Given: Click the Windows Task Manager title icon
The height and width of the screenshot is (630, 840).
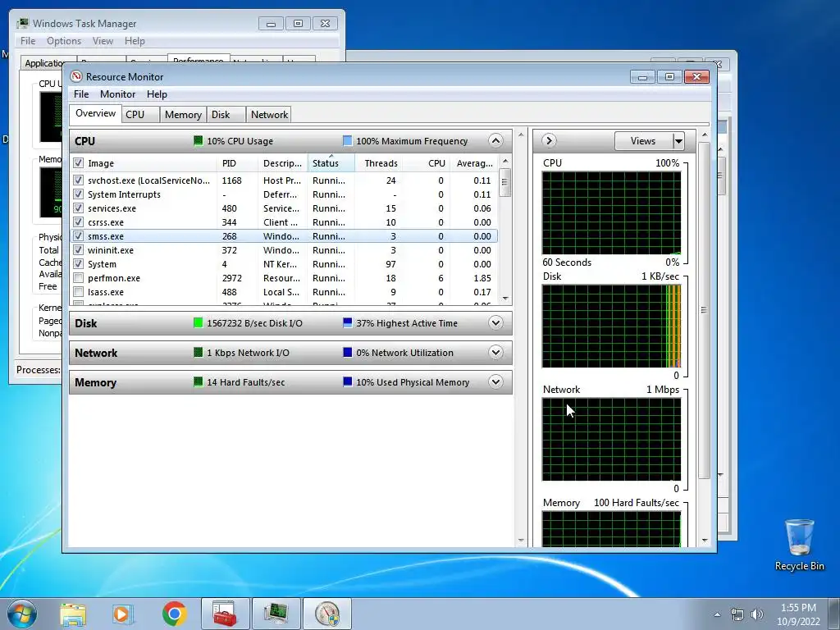Looking at the screenshot, I should 22,24.
